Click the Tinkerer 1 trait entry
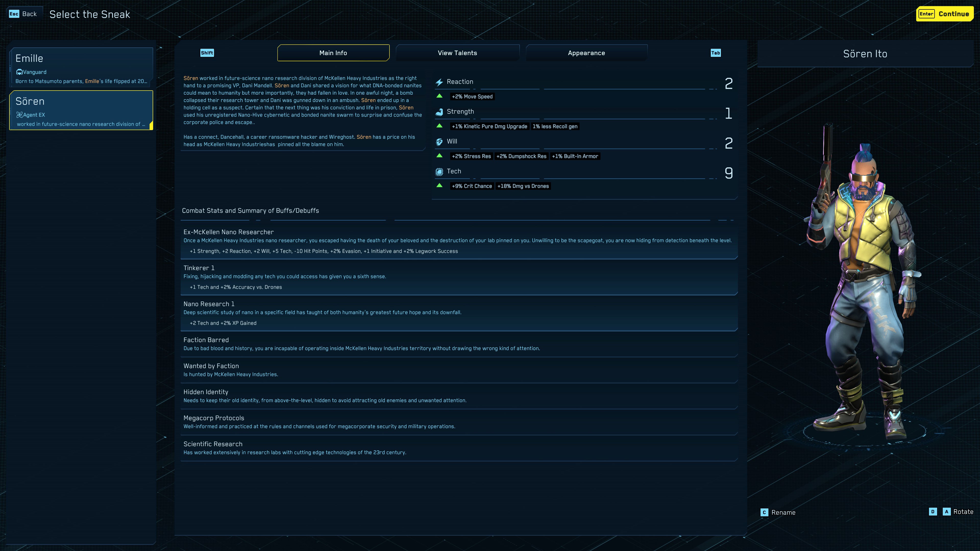This screenshot has height=551, width=980. (x=458, y=277)
